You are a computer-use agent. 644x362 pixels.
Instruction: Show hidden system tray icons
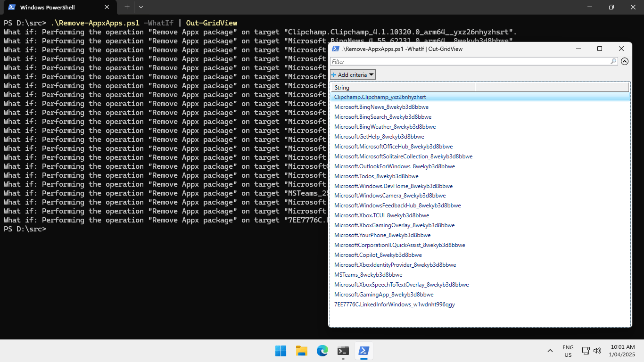[x=550, y=351]
